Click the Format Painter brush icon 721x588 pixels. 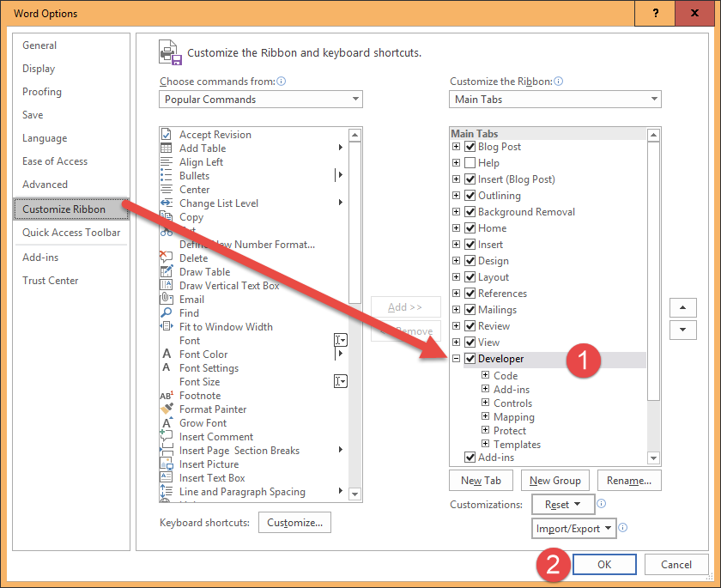tap(167, 409)
